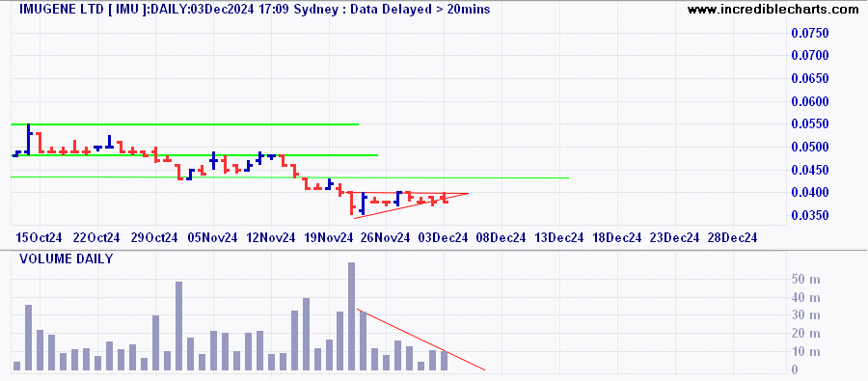Click the 28Dec24 date axis label
868x381 pixels.
pyautogui.click(x=733, y=237)
